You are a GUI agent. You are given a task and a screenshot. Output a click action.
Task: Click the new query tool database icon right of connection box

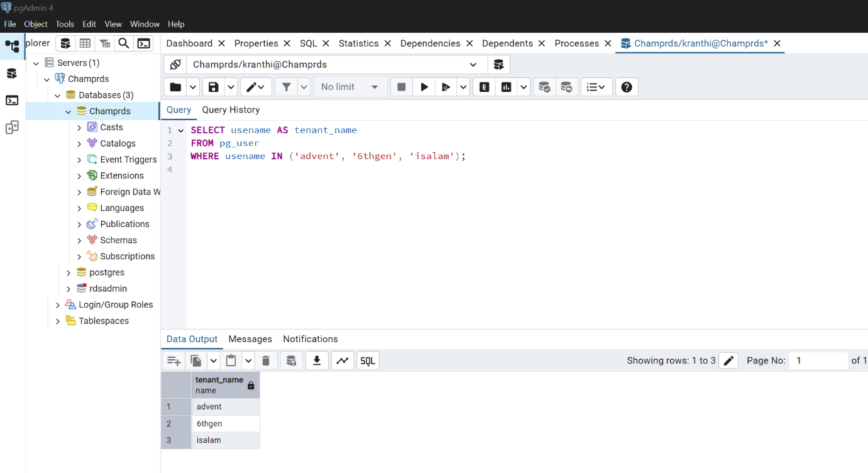(498, 64)
